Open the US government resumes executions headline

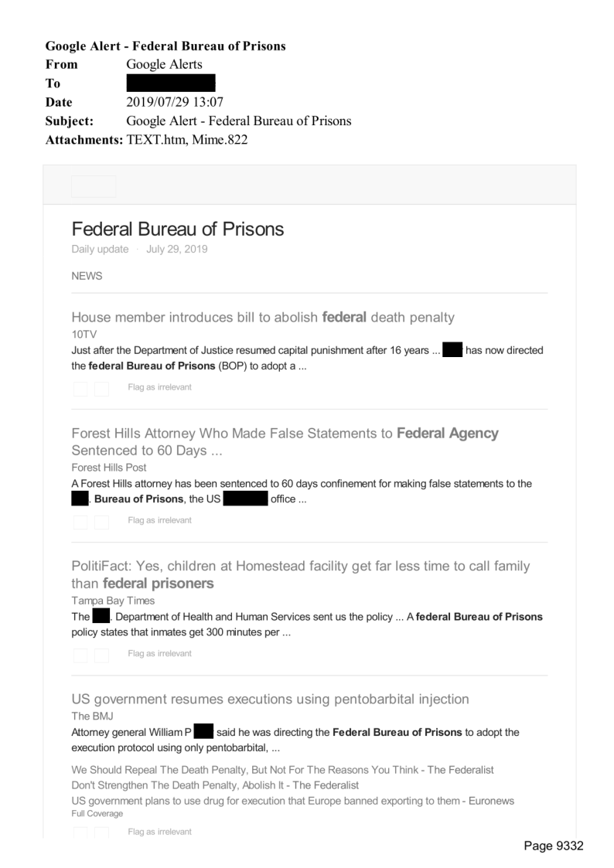click(x=270, y=700)
